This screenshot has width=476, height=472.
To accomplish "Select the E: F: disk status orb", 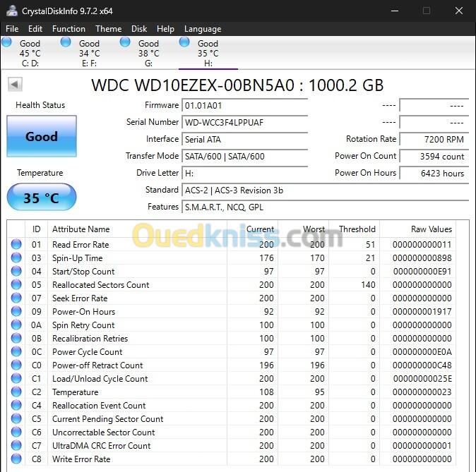I will 66,42.
